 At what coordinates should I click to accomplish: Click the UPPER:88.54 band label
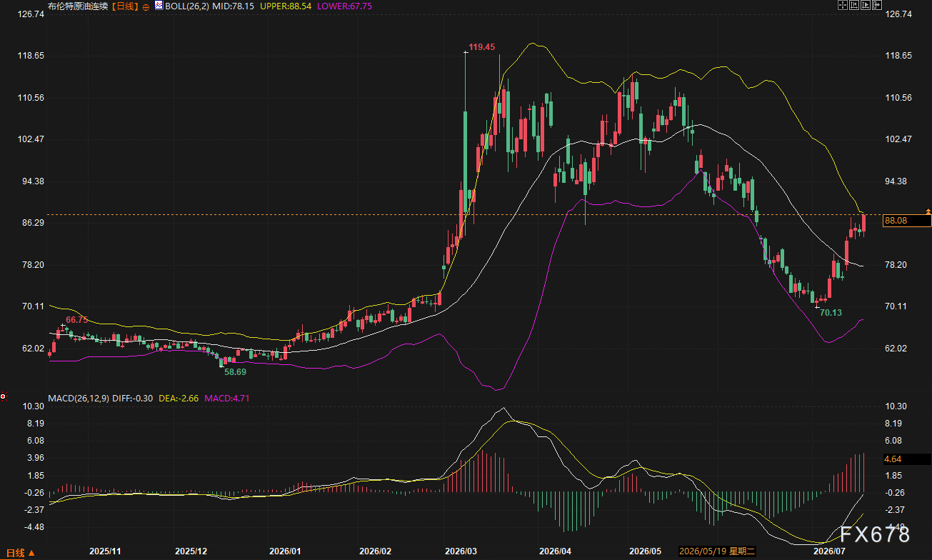(x=286, y=6)
